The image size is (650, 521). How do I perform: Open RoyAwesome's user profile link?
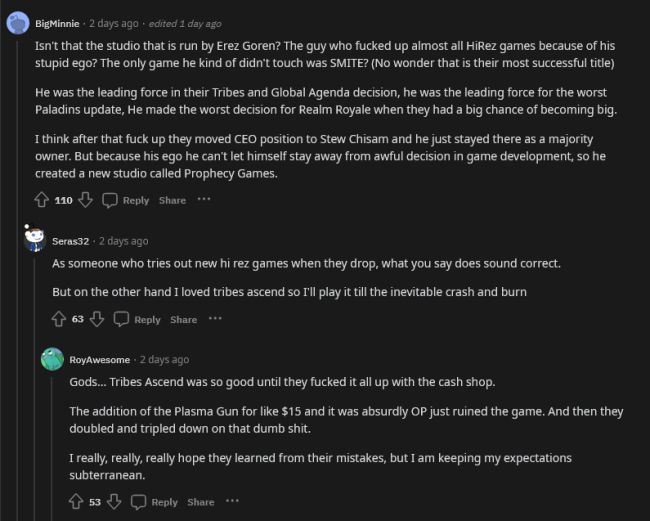[x=99, y=359]
